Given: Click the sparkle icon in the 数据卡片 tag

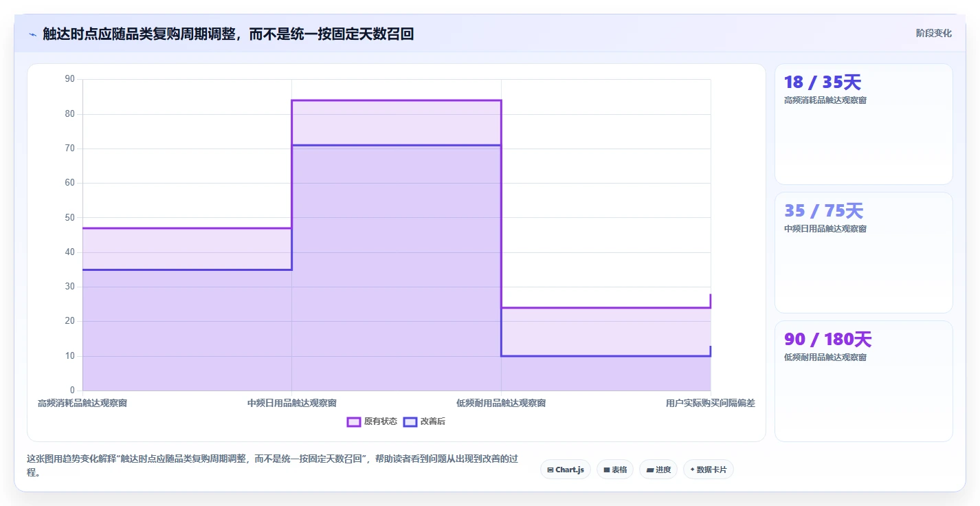Looking at the screenshot, I should point(692,470).
